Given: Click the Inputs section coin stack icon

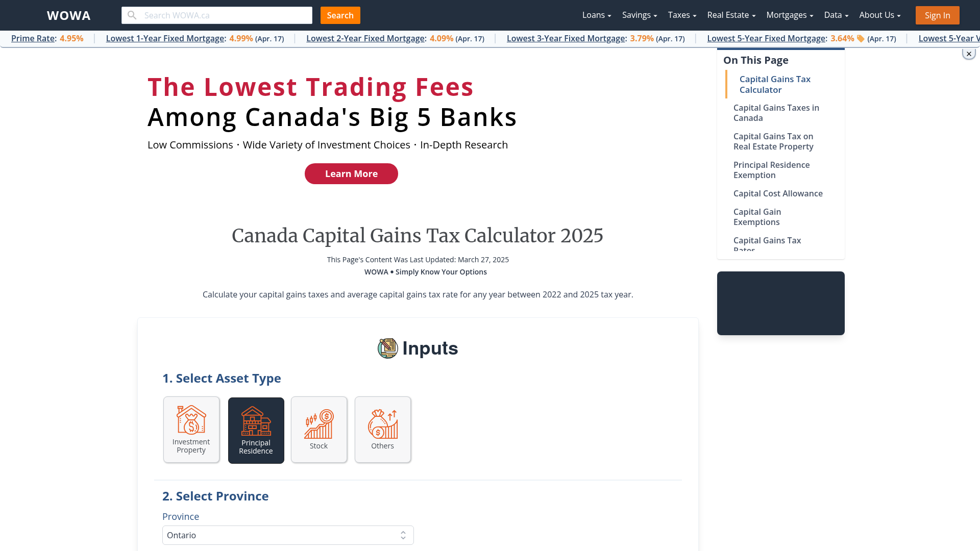Looking at the screenshot, I should coord(388,348).
